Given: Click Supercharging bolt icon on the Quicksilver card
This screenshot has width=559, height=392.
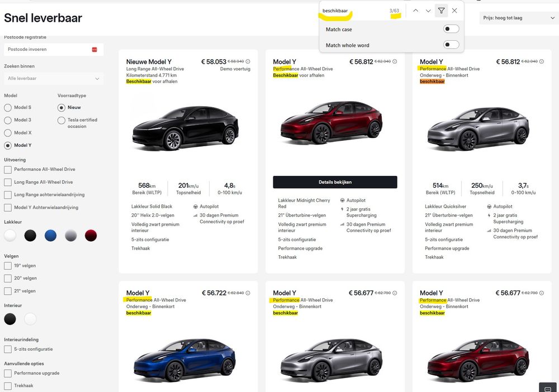Looking at the screenshot, I should pyautogui.click(x=489, y=216).
